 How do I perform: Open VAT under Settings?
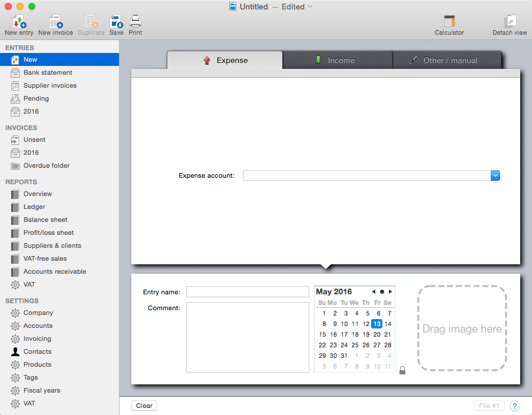pos(60,403)
